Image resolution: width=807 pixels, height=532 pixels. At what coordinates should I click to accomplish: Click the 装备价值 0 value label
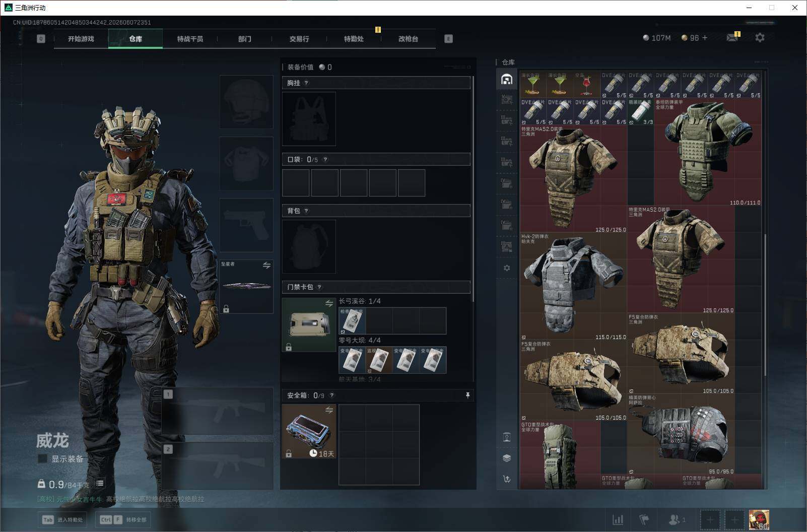click(309, 67)
